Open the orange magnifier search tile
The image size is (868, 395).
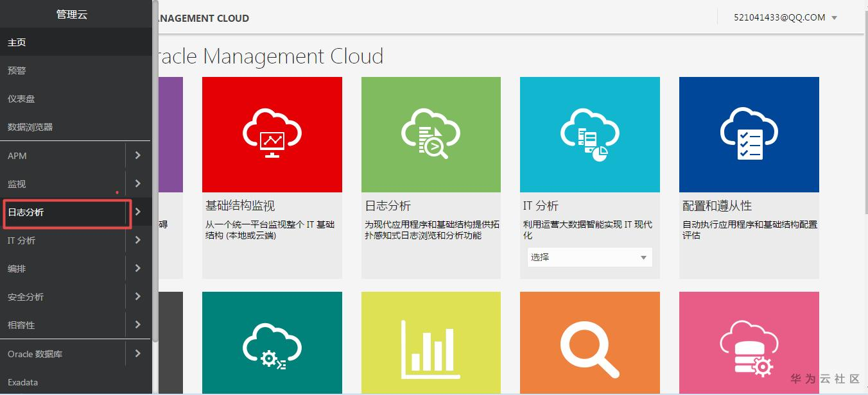[x=590, y=343]
